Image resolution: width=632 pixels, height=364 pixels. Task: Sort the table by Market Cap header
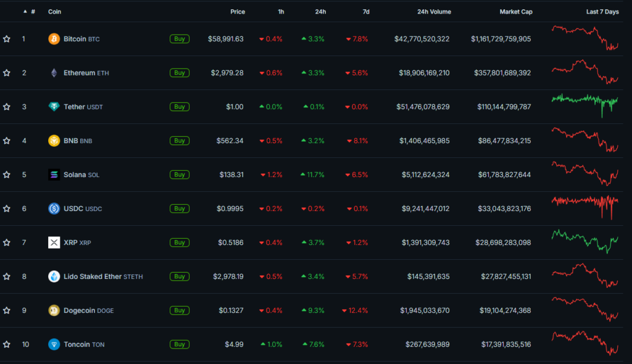(516, 12)
